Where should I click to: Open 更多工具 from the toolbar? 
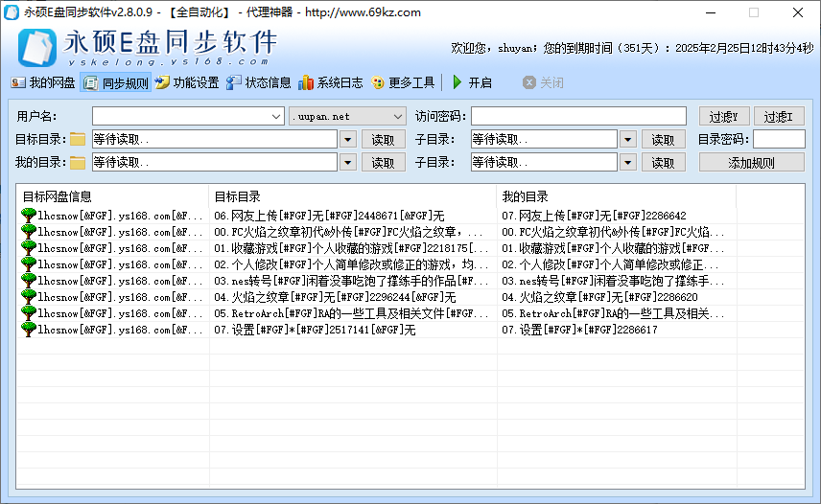pos(403,82)
